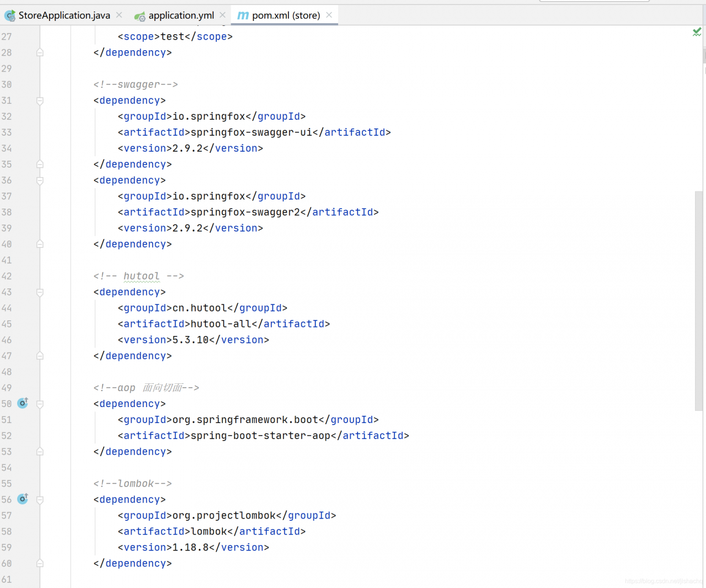Screen dimensions: 706x588
Task: Click the 5.3.10 version text
Action: [191, 340]
